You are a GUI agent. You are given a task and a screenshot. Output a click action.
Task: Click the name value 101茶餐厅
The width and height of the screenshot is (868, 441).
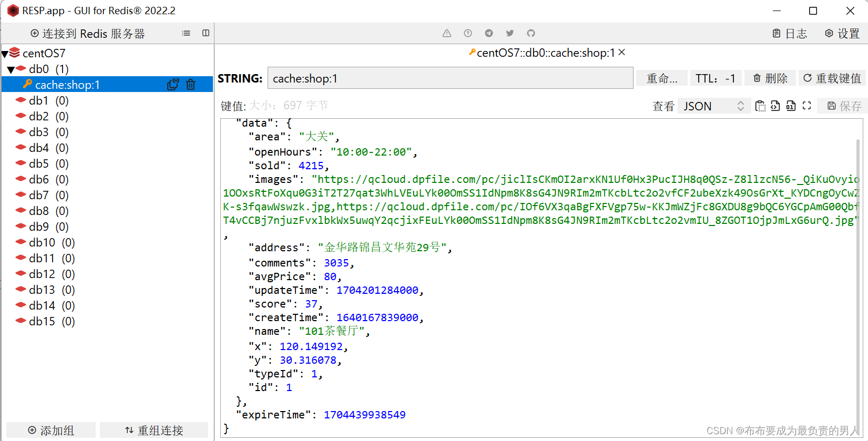[x=332, y=331]
